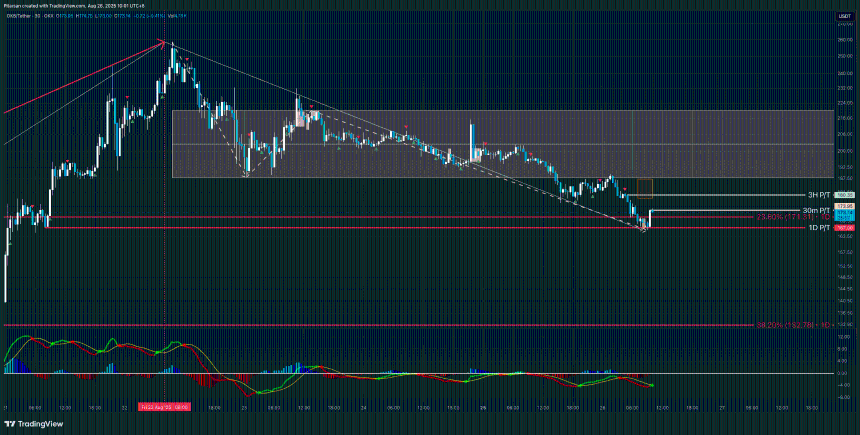Image resolution: width=860 pixels, height=435 pixels.
Task: Click the 0.00 label on indicator scale
Action: [x=843, y=373]
